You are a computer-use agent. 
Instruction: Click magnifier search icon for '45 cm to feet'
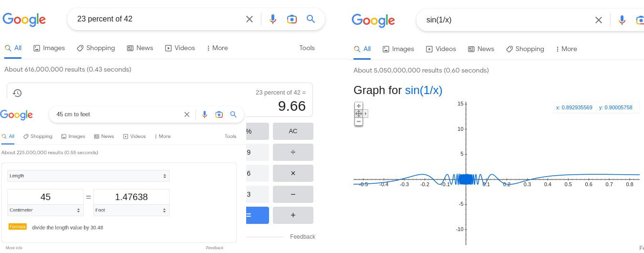pos(233,115)
